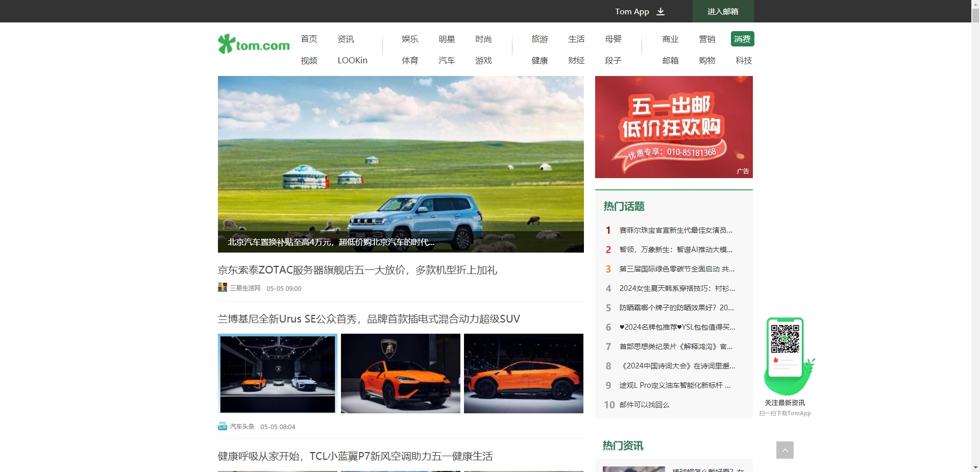
Task: Click the orange Urus side-view thumbnail
Action: (524, 374)
